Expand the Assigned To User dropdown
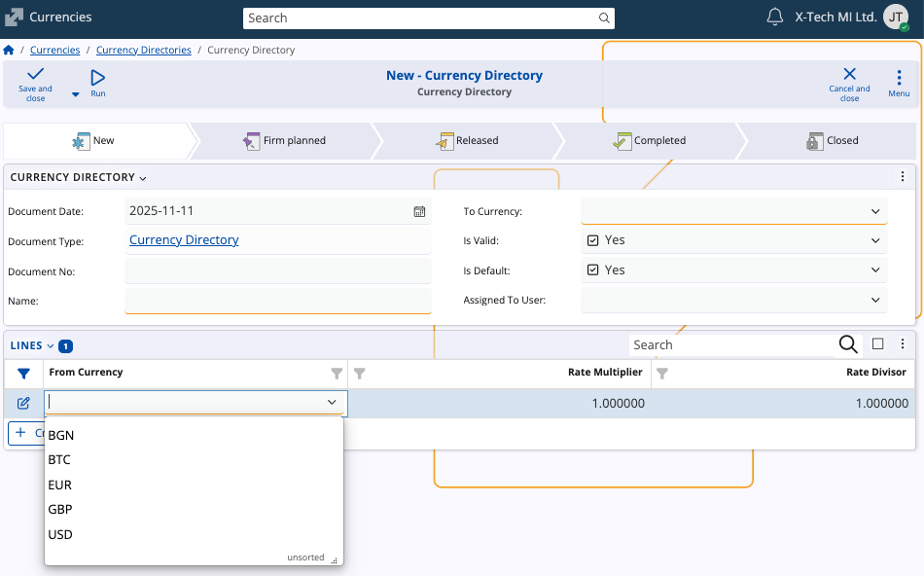 click(875, 301)
